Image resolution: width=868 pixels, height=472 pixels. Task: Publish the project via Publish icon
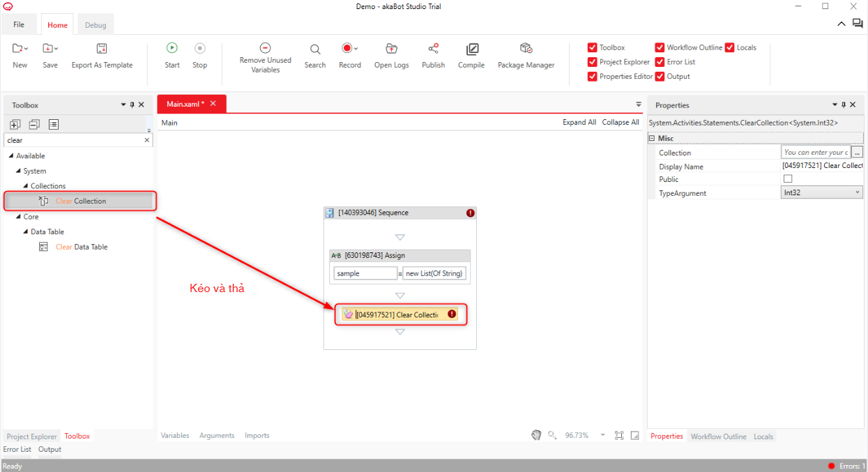(434, 49)
